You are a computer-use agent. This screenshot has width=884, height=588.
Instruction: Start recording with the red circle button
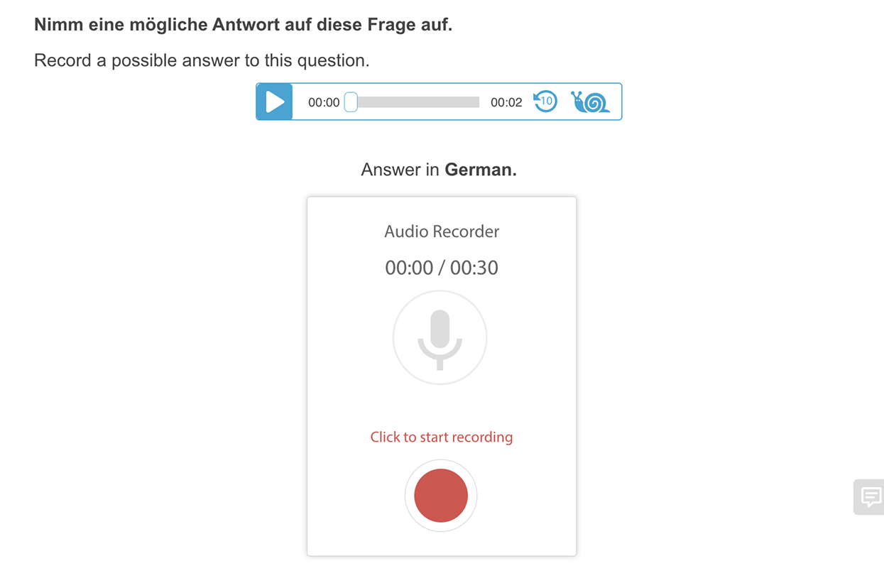click(x=441, y=496)
